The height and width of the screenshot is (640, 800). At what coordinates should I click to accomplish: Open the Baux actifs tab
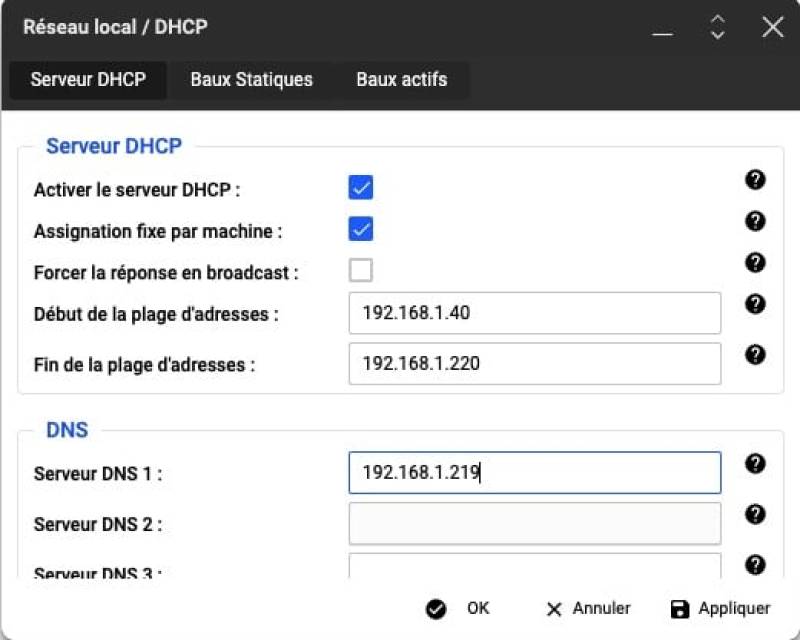[x=401, y=80]
